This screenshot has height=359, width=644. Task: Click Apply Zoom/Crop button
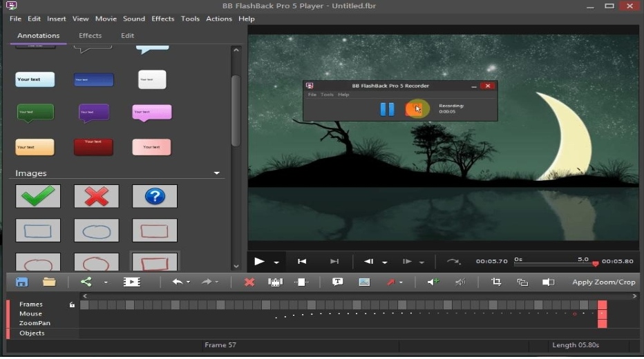[603, 282]
